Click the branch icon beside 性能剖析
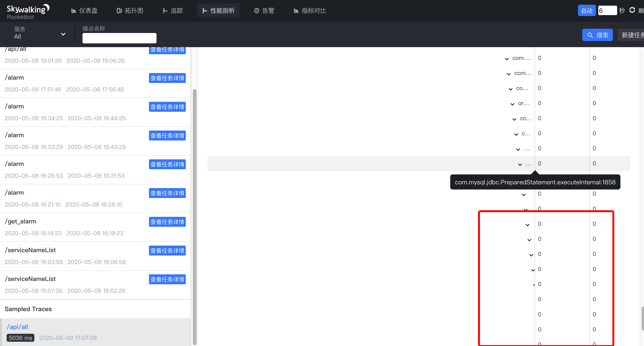This screenshot has width=644, height=346. (x=205, y=11)
